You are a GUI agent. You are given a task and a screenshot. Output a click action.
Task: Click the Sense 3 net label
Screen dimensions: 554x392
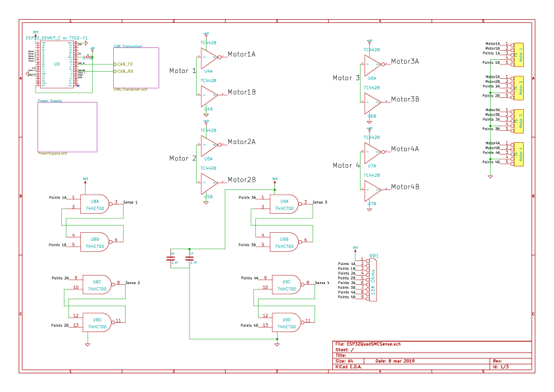[x=320, y=203]
